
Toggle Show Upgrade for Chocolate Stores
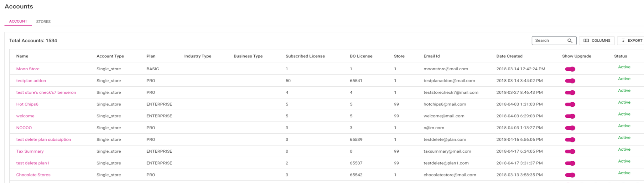(x=570, y=175)
